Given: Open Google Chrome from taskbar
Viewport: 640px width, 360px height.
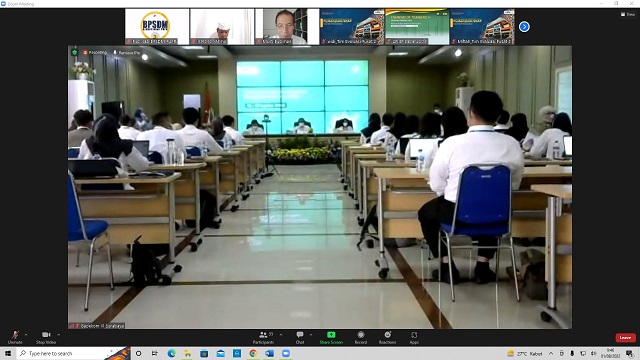Looking at the screenshot, I should [253, 353].
